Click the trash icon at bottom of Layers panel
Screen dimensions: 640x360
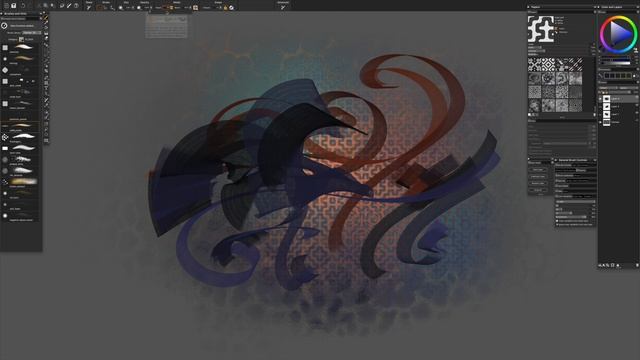[x=637, y=265]
